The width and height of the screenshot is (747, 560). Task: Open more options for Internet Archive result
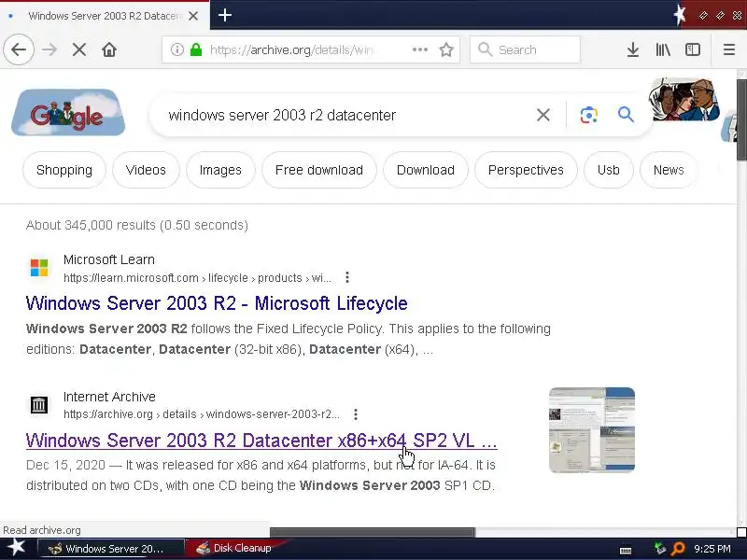pyautogui.click(x=356, y=414)
